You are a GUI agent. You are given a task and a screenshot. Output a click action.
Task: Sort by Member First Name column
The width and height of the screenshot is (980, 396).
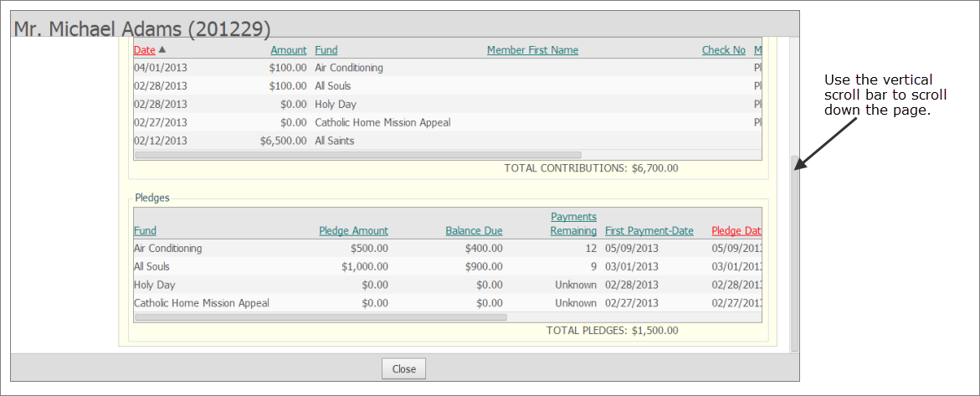[x=532, y=50]
